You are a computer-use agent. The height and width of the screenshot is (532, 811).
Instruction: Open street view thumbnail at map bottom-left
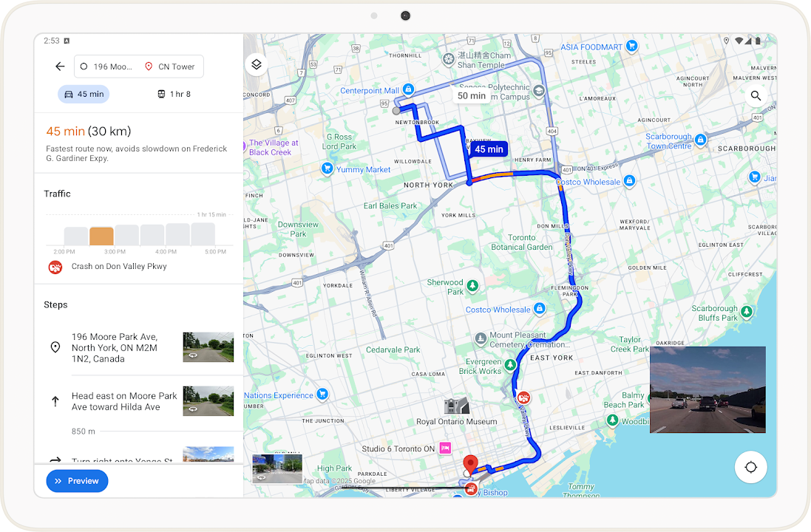tap(277, 468)
